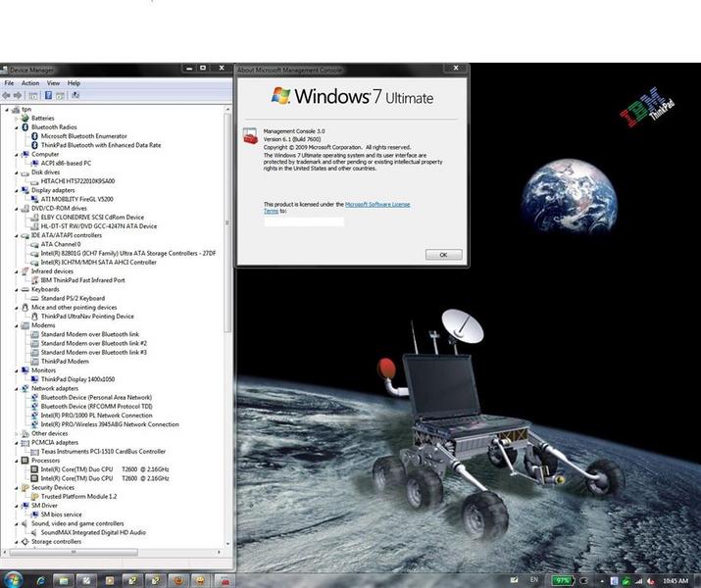Image resolution: width=701 pixels, height=588 pixels.
Task: Open the View menu
Action: click(53, 83)
